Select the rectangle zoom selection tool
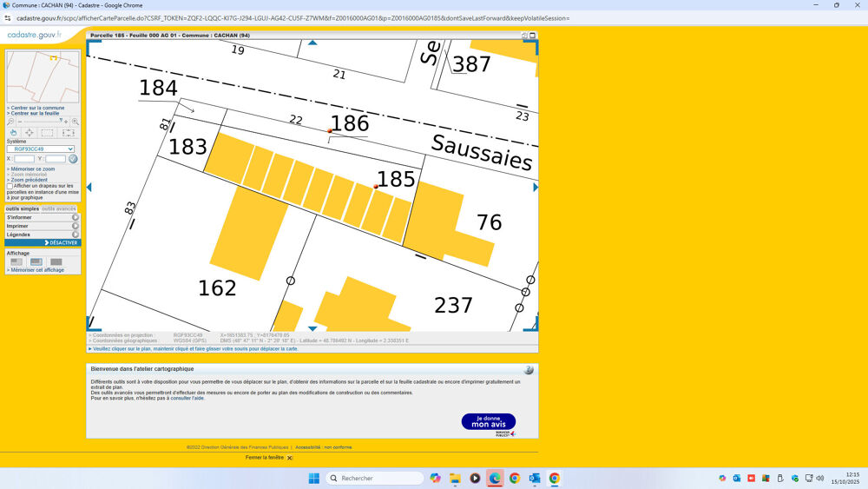Viewport: 868px width, 489px height. click(x=48, y=133)
